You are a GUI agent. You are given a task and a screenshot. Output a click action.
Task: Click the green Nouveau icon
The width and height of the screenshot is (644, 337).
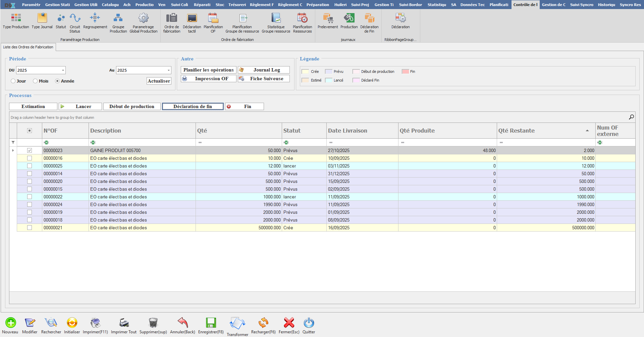click(x=10, y=323)
